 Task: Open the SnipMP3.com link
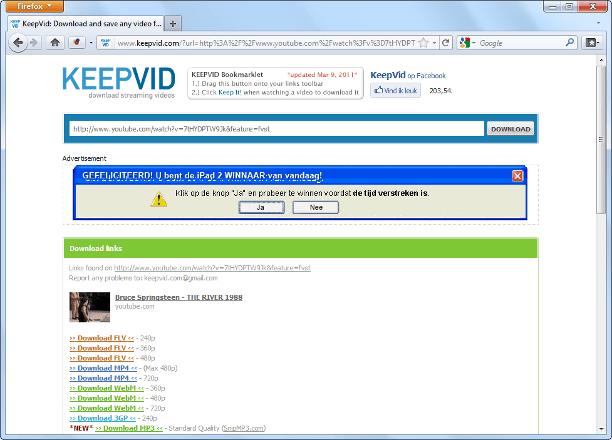tap(244, 428)
